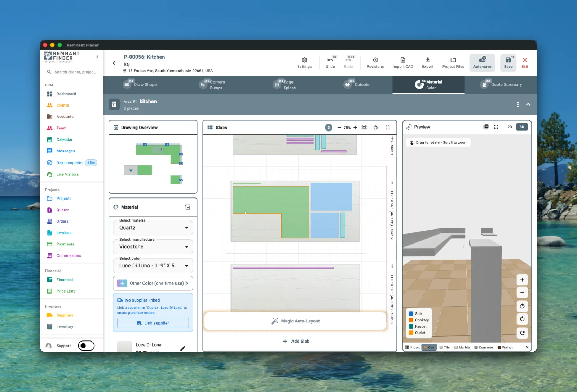577x392 pixels.
Task: Open Slab 2 options menu
Action: click(392, 182)
